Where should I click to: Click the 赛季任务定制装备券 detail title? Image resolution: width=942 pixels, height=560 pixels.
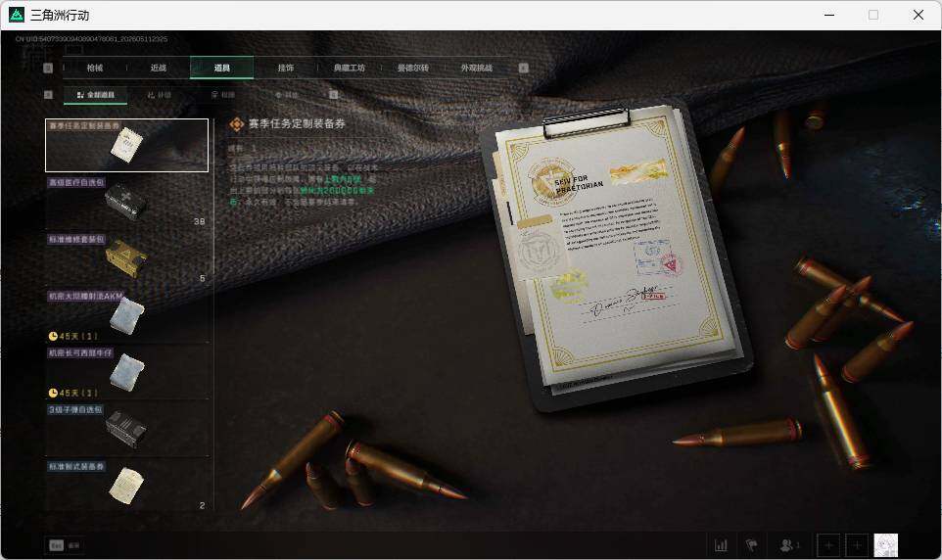point(297,123)
